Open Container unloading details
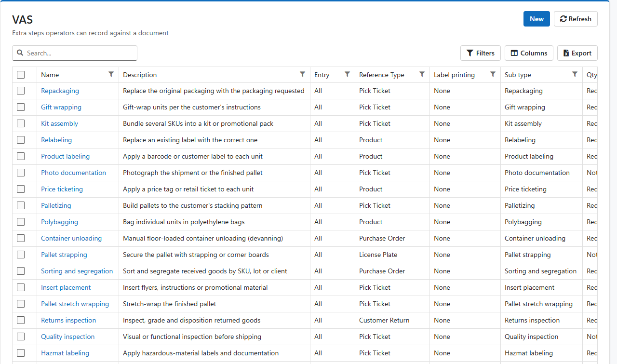Screen dimensions: 617x364 point(71,238)
